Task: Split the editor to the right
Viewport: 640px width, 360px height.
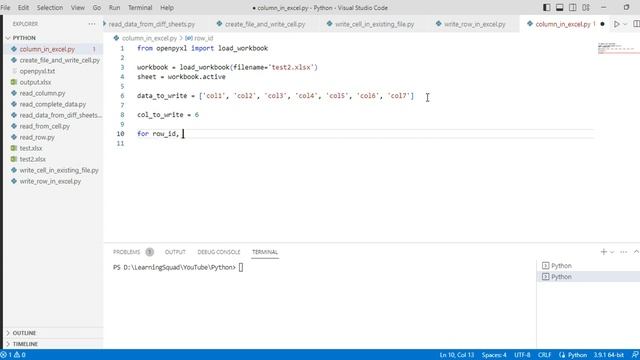Action: click(x=636, y=24)
